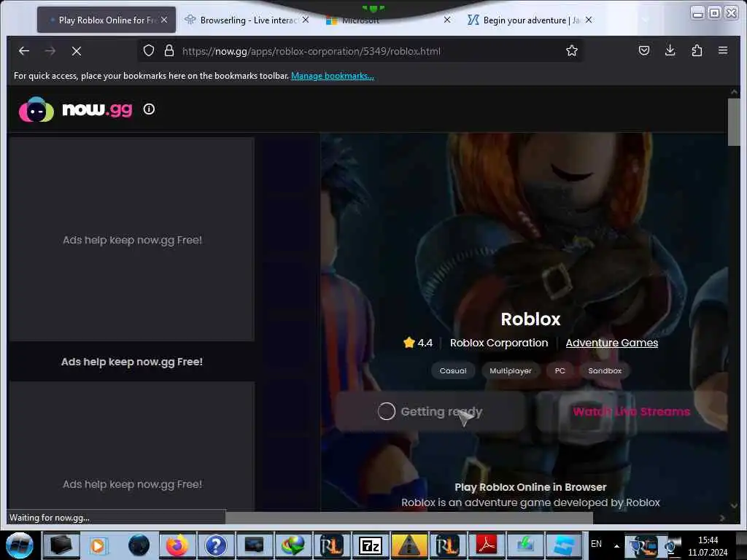
Task: Click the horizontal scrollbar thumb
Action: [409, 518]
